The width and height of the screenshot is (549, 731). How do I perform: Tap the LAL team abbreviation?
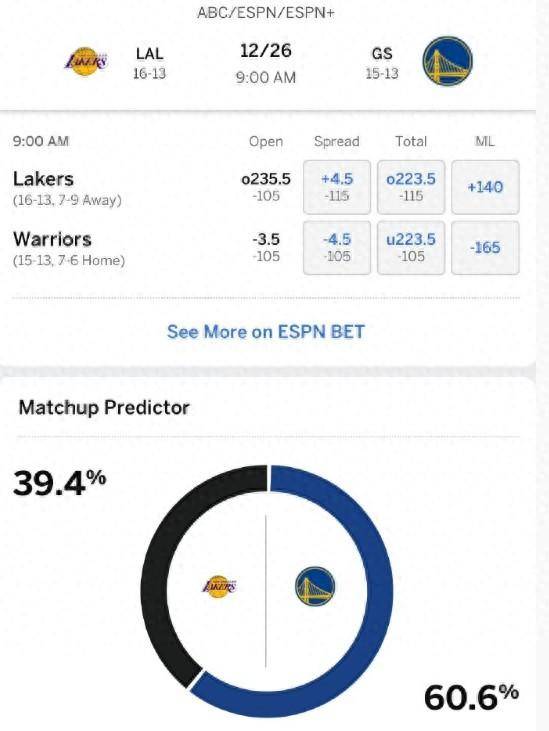[150, 54]
